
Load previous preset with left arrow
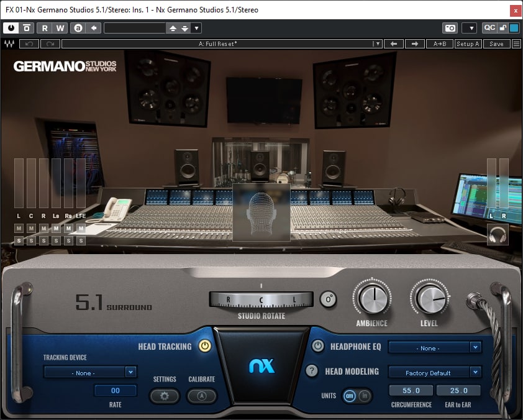[394, 43]
